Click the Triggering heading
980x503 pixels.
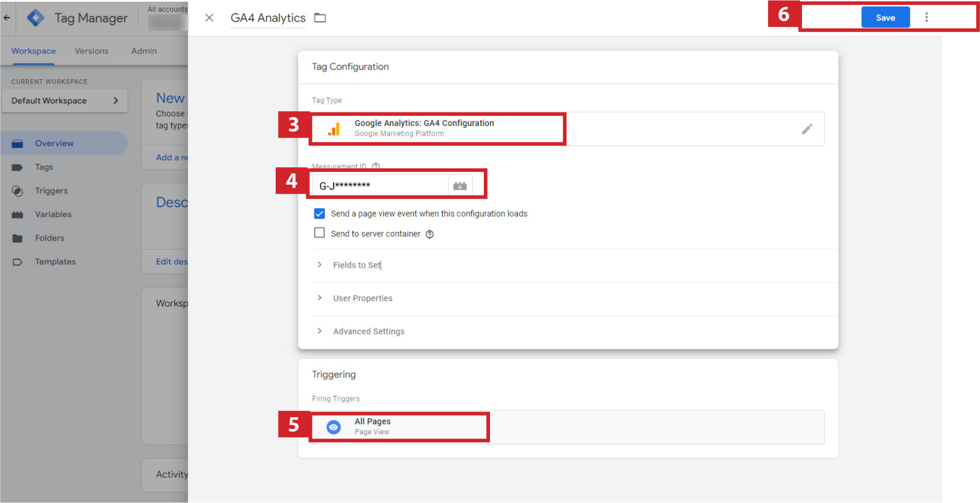(334, 374)
